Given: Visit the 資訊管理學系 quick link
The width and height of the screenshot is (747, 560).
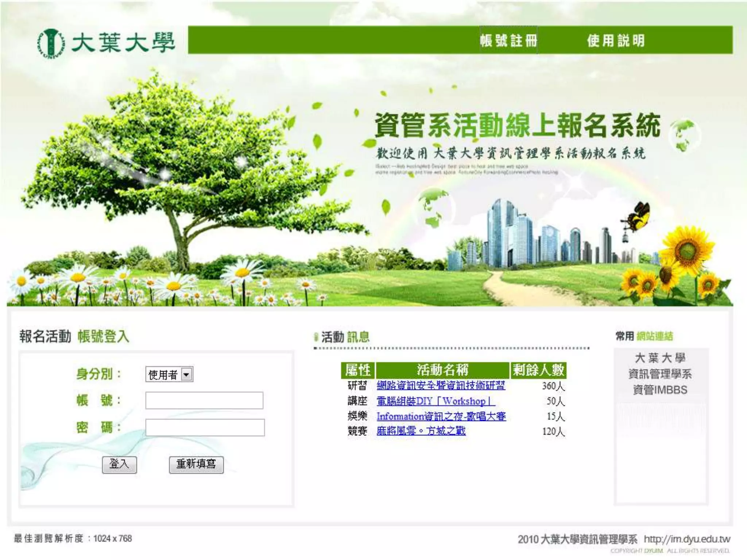Looking at the screenshot, I should [x=660, y=374].
